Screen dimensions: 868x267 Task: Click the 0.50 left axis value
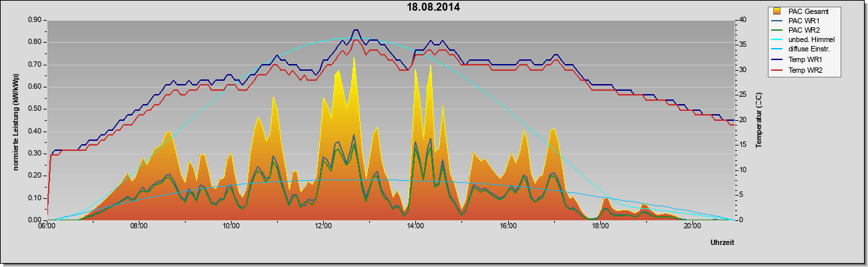pos(34,109)
